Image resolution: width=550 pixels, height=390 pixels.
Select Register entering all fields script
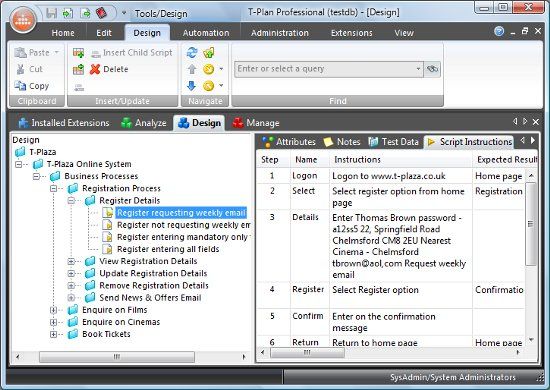[x=168, y=249]
